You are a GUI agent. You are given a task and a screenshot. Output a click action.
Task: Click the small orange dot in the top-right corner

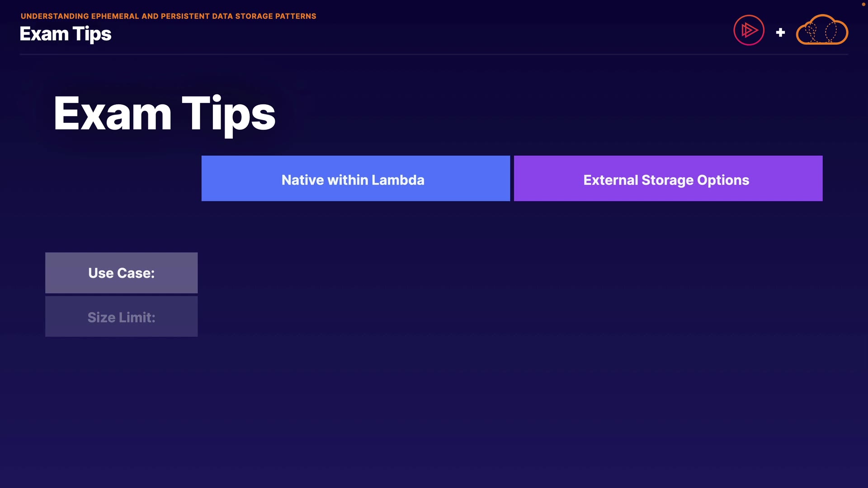[x=863, y=4]
